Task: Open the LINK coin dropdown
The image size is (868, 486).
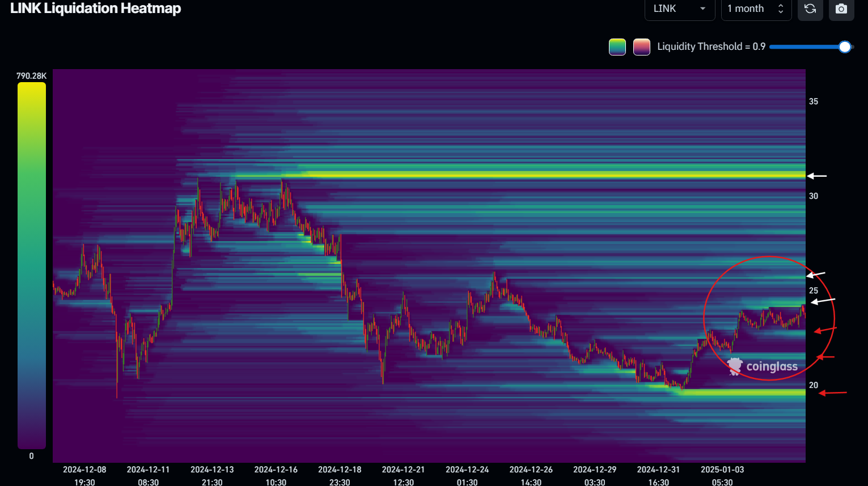Action: coord(680,9)
